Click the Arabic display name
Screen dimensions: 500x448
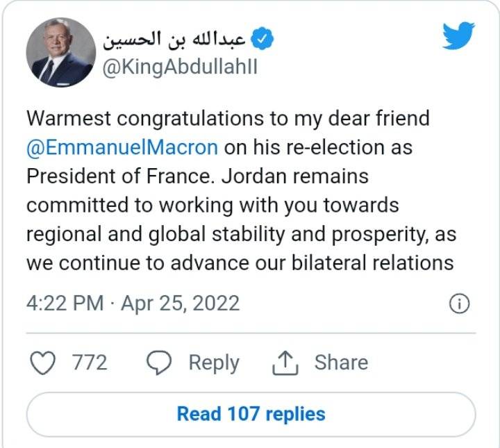click(174, 40)
